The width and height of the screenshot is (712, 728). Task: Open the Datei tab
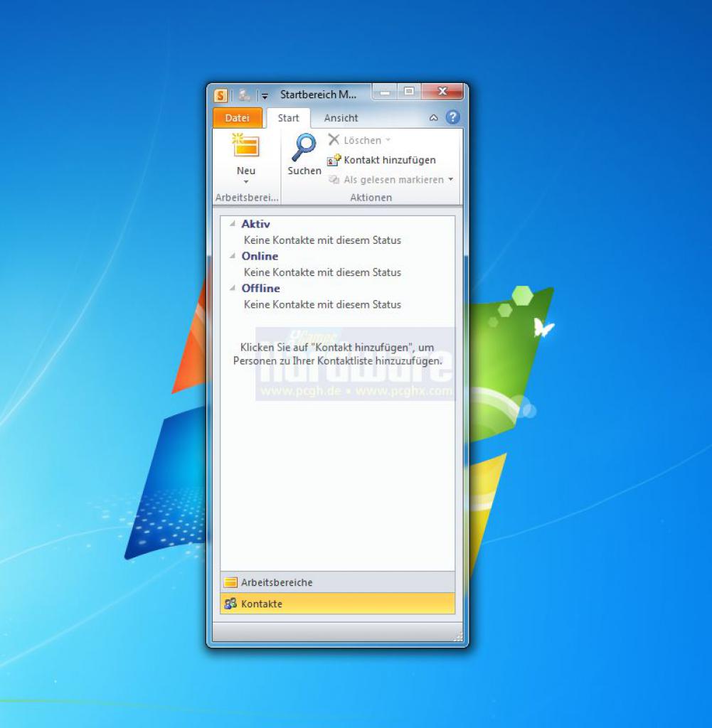point(238,118)
